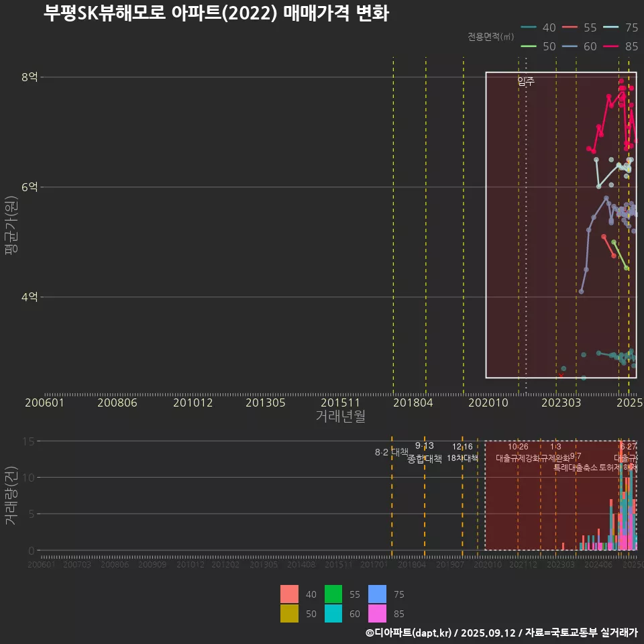Click the red 55㎡ price line segment
The height and width of the screenshot is (644, 644).
[x=608, y=246]
